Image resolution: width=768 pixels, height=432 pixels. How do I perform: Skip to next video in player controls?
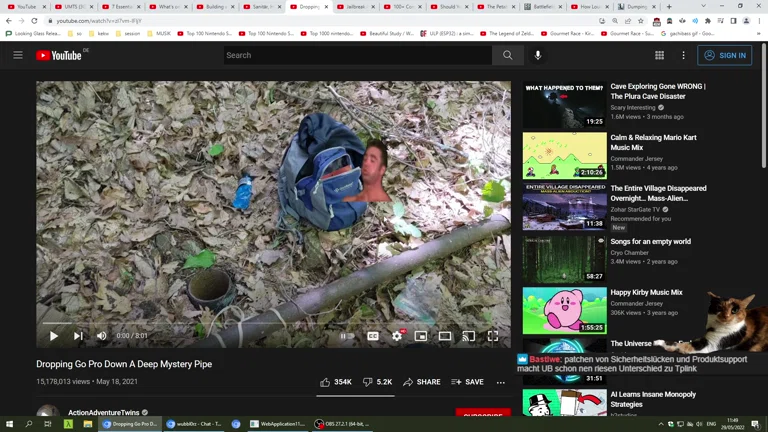[78, 336]
